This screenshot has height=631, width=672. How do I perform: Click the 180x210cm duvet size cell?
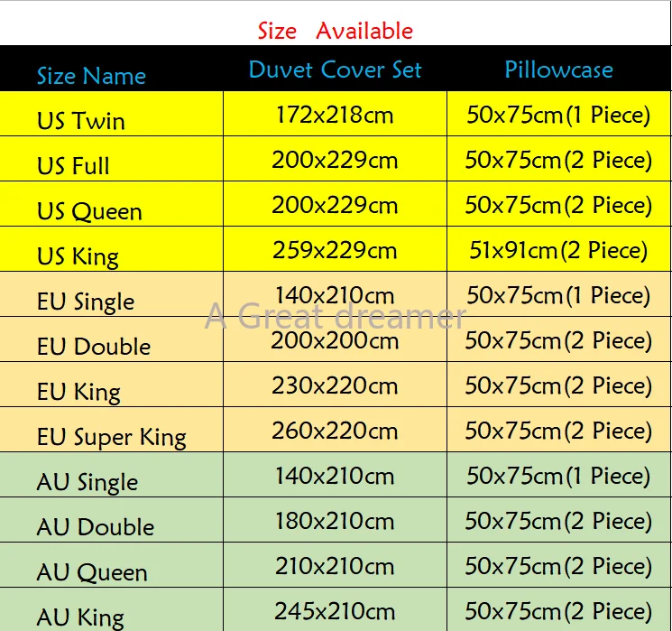tap(335, 521)
